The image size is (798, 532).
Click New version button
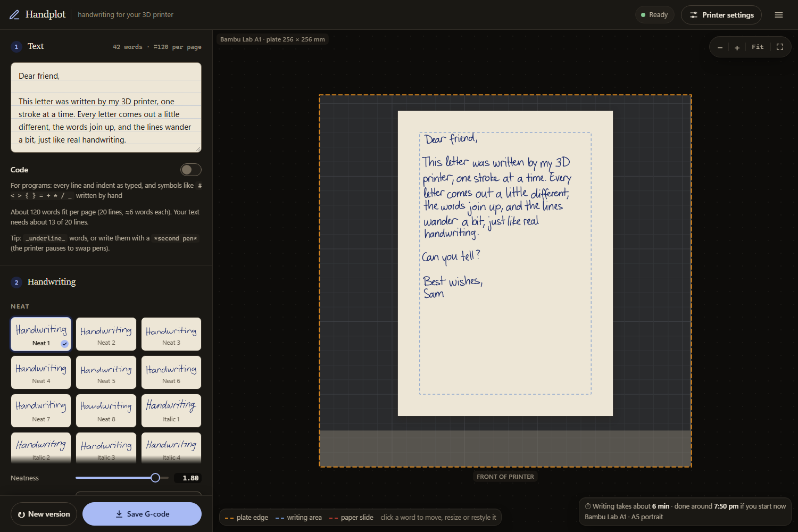(x=44, y=514)
